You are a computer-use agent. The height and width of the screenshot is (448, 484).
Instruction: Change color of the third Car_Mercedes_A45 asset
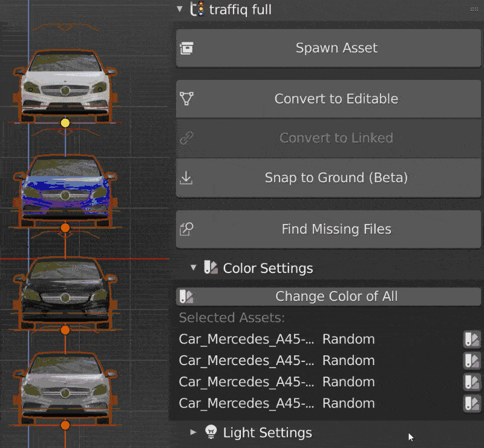(x=472, y=382)
